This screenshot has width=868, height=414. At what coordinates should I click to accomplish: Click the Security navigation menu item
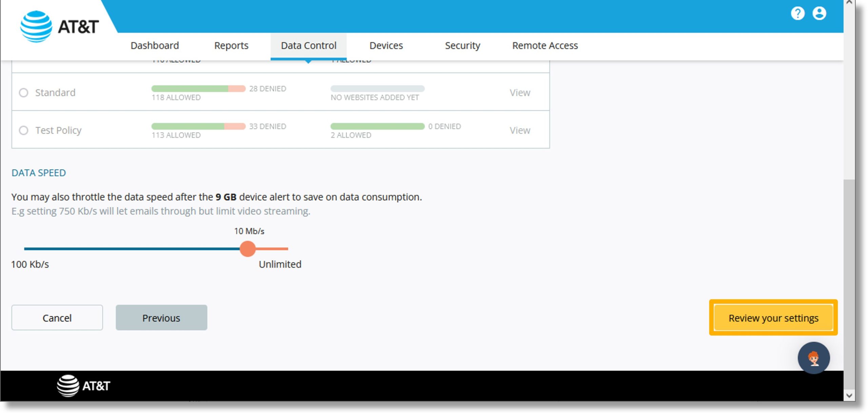tap(462, 45)
